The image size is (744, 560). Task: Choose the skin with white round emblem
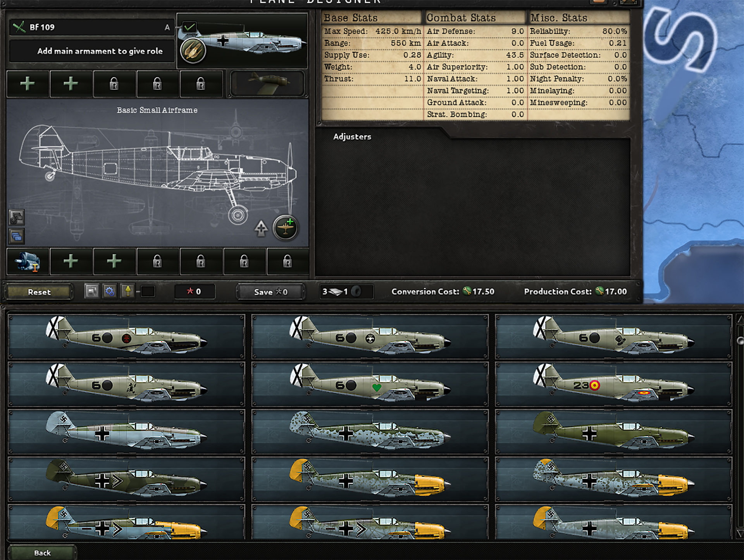[x=370, y=337]
